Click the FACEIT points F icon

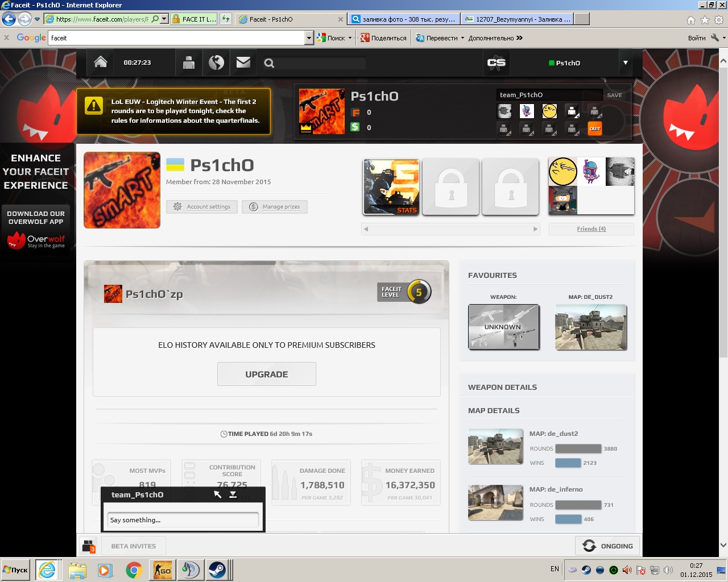coord(355,113)
